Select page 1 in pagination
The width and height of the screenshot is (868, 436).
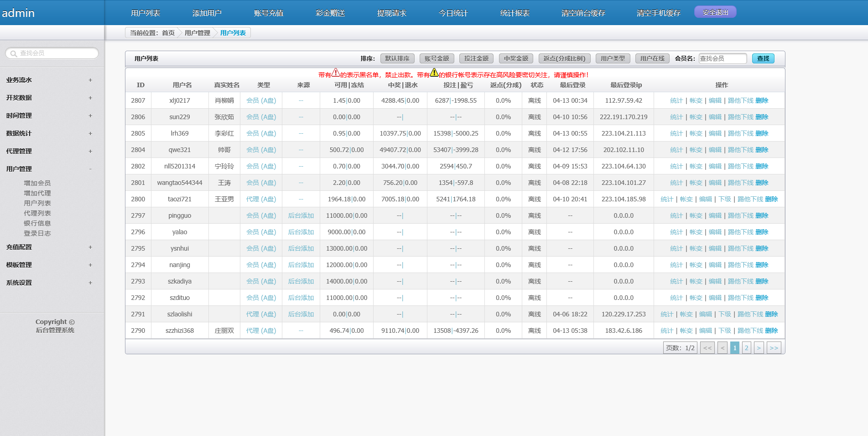click(735, 348)
